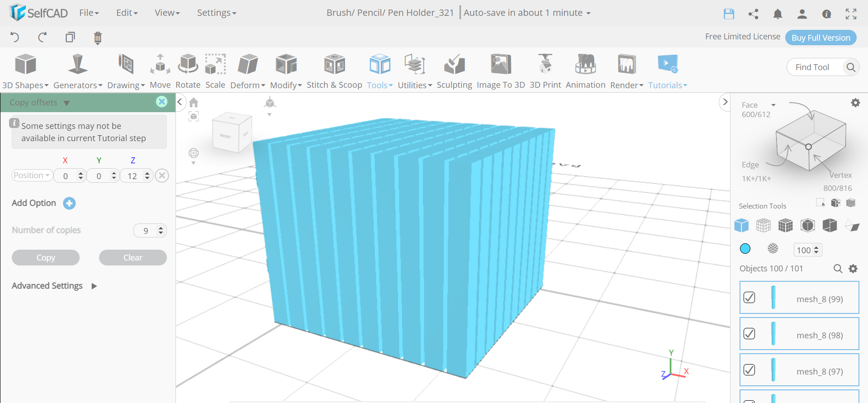Remove the position offset row

pos(162,175)
